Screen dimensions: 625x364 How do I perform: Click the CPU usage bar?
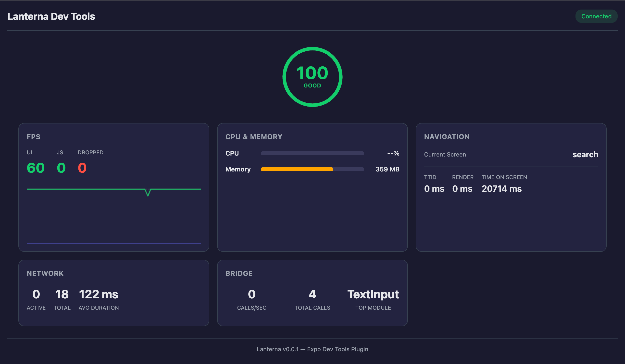coord(312,153)
